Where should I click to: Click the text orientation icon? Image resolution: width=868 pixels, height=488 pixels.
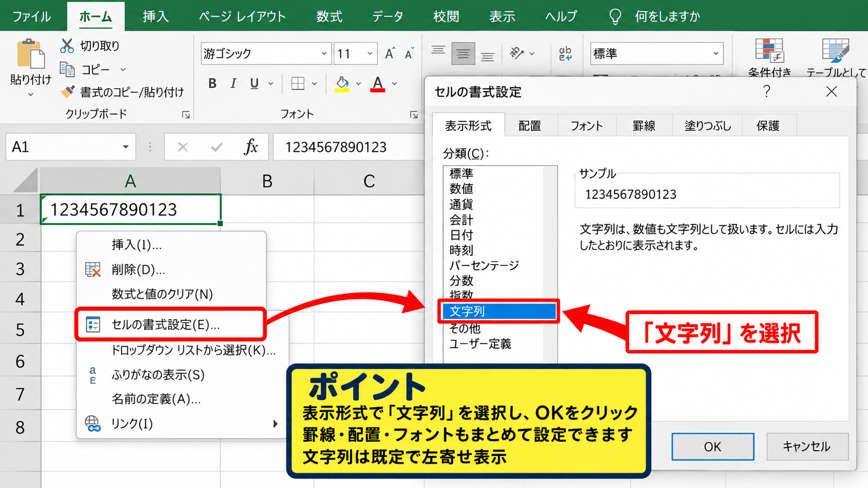[517, 53]
